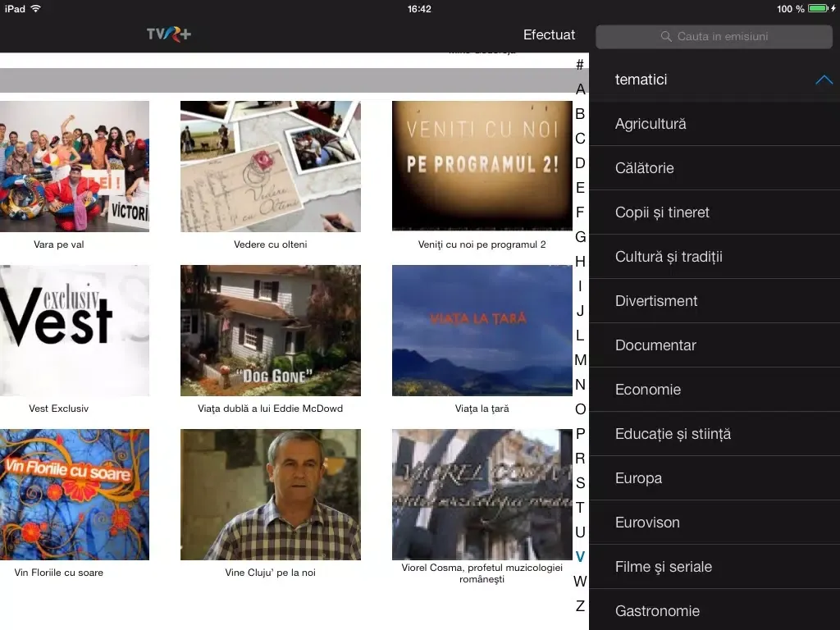840x630 pixels.
Task: Open Viața la țară thumbnail
Action: (482, 331)
